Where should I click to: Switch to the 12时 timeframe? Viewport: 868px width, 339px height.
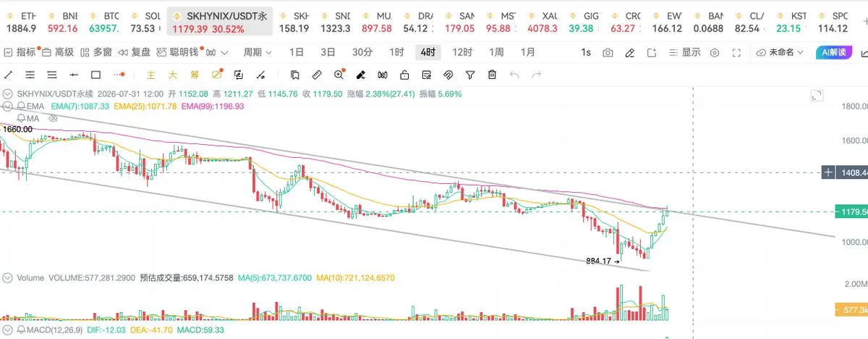[462, 52]
